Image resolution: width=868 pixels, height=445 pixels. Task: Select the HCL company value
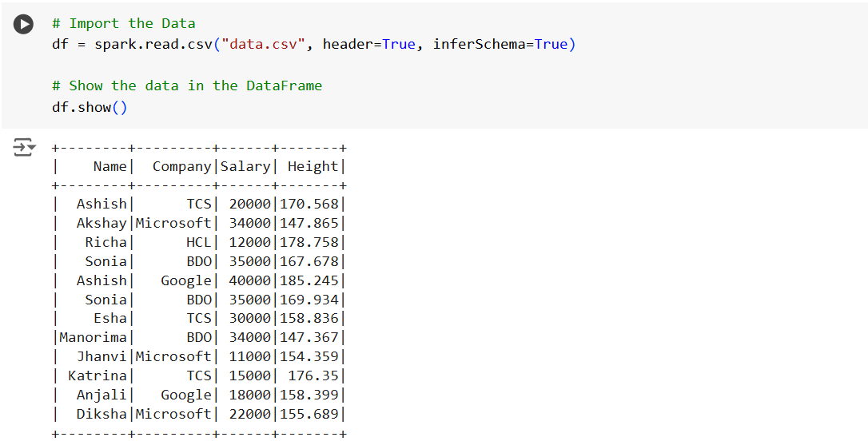click(198, 242)
